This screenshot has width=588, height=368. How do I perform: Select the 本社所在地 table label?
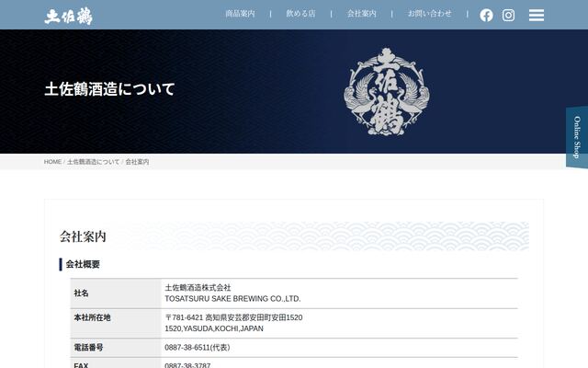click(92, 317)
